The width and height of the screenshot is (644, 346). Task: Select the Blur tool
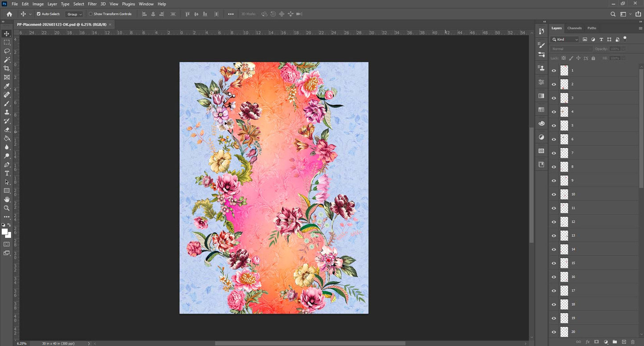(x=7, y=147)
